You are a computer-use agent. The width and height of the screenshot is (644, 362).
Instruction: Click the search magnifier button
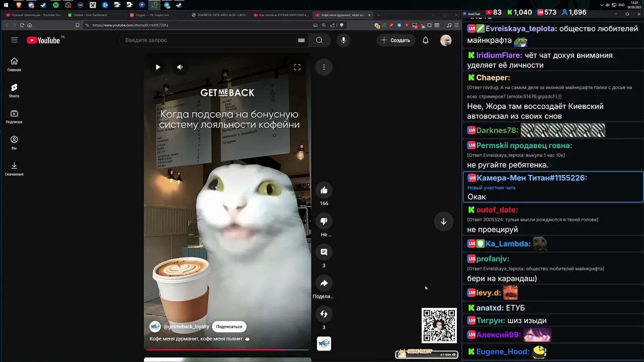pyautogui.click(x=319, y=40)
